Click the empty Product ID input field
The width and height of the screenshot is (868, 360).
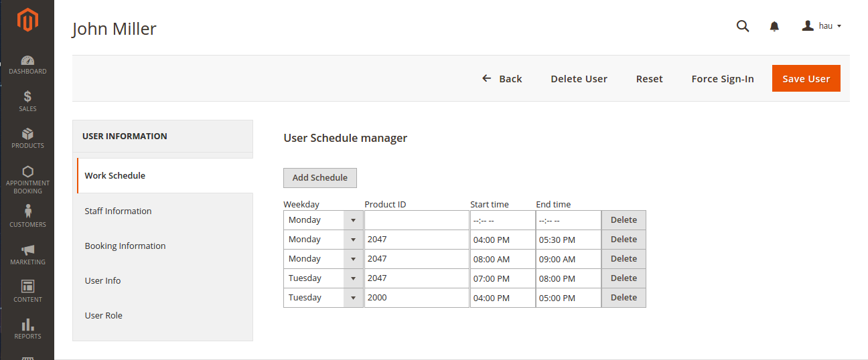(x=416, y=220)
